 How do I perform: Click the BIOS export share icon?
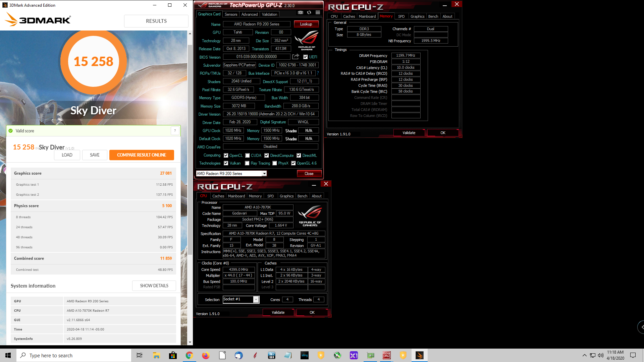pyautogui.click(x=296, y=57)
